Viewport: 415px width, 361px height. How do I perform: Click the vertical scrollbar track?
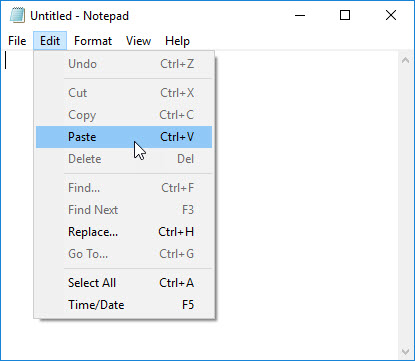pos(406,206)
